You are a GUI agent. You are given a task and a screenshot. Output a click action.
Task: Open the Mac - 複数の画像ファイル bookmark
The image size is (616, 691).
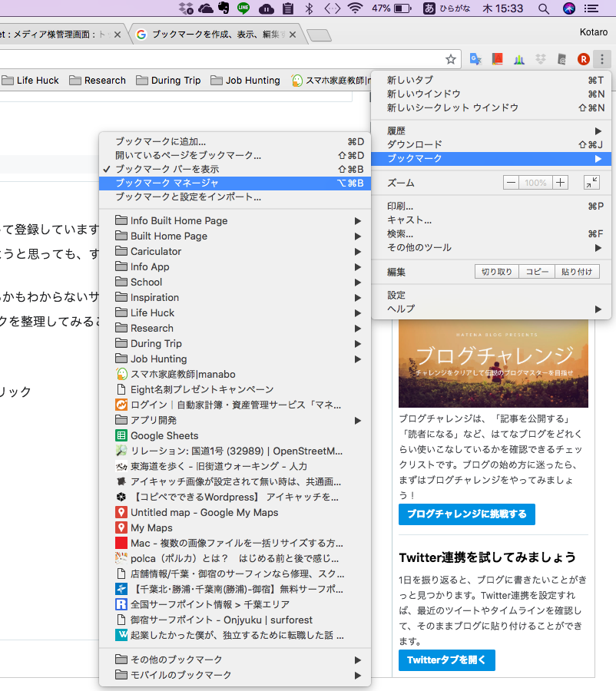pyautogui.click(x=235, y=543)
